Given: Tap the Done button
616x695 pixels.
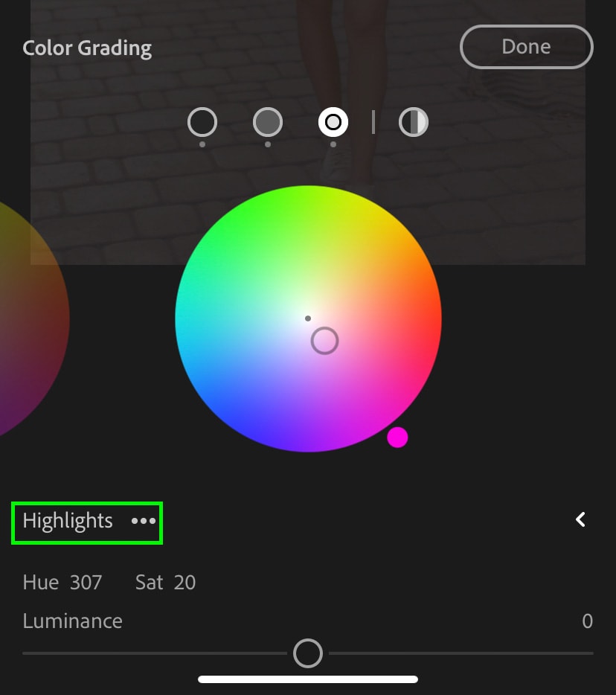Looking at the screenshot, I should pos(527,47).
